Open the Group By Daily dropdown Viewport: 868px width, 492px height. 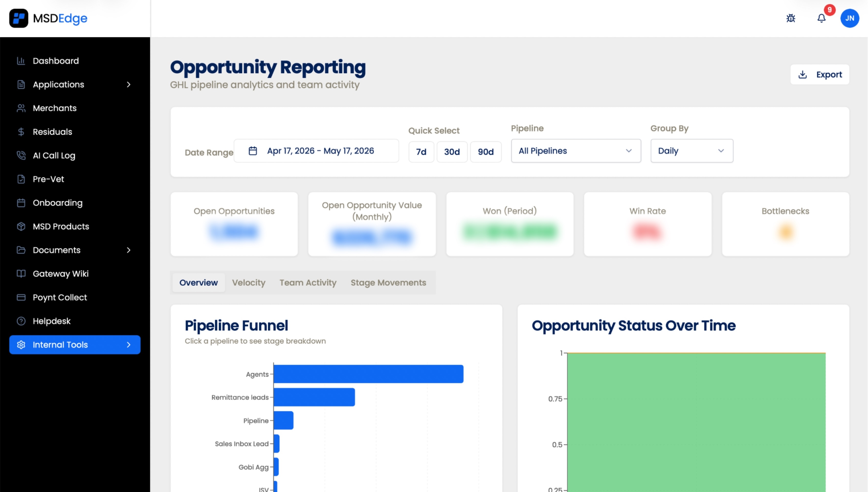click(692, 151)
